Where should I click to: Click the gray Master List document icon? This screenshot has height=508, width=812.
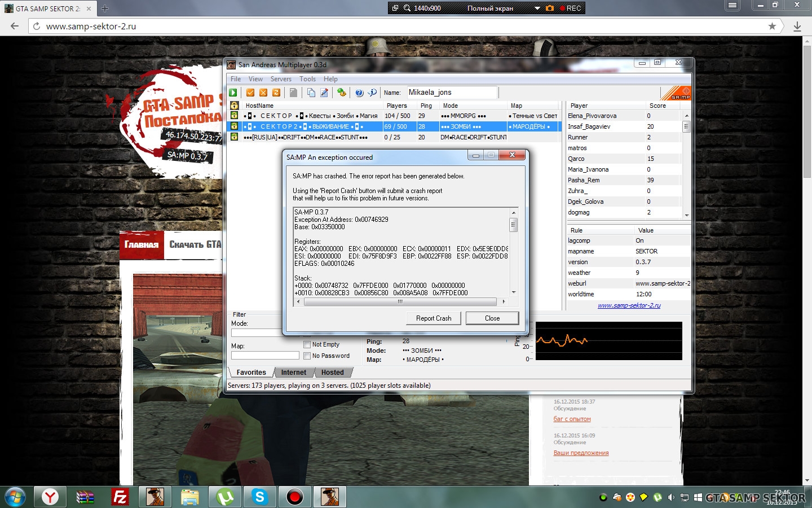click(293, 93)
